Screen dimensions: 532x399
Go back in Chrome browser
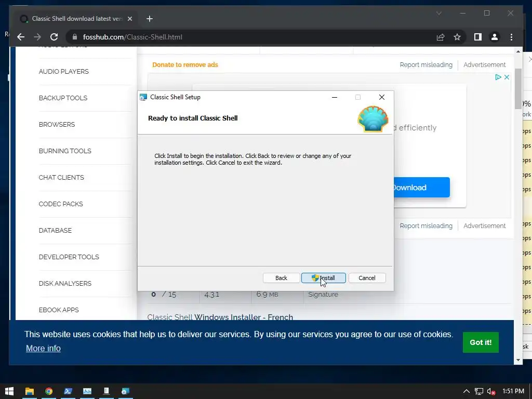tap(21, 37)
